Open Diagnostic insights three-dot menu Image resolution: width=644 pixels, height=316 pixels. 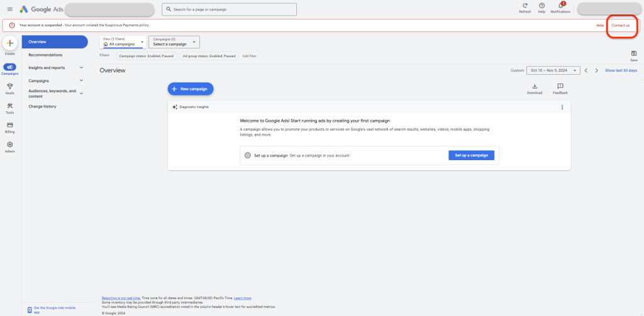point(562,107)
